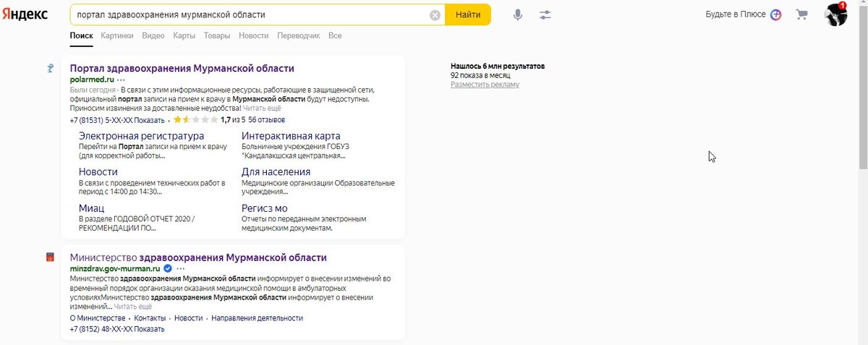Click the Ministry site favicon
This screenshot has height=345, width=868.
click(51, 257)
